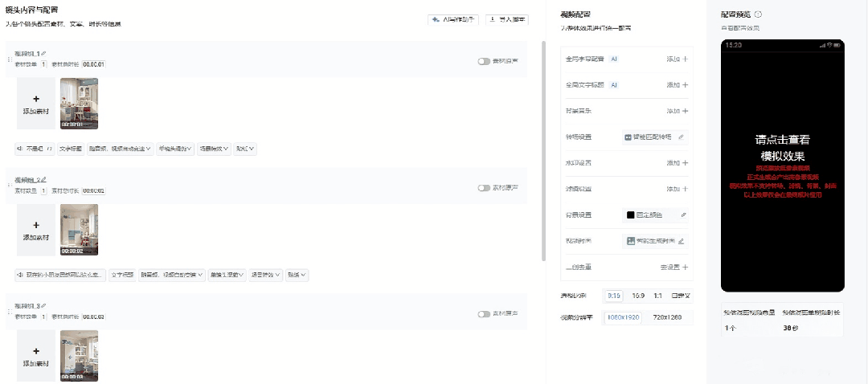Image resolution: width=868 pixels, height=384 pixels.
Task: Click the edit pencil for 转场设置 smart transition
Action: point(681,137)
